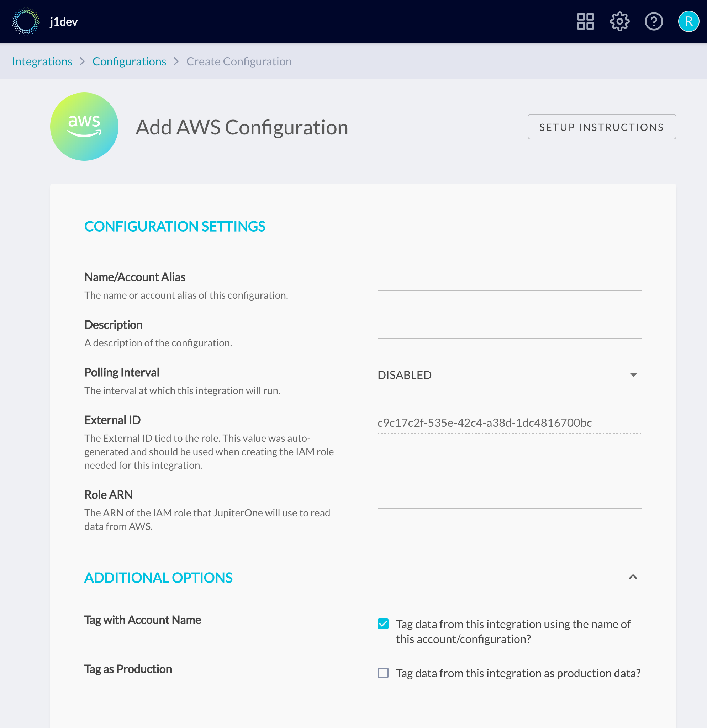Viewport: 707px width, 728px height.
Task: Click the j1dev account name
Action: [64, 22]
